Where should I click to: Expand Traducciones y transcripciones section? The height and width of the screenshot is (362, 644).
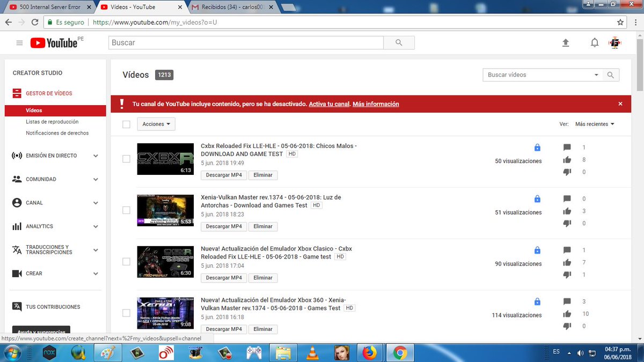tap(96, 250)
